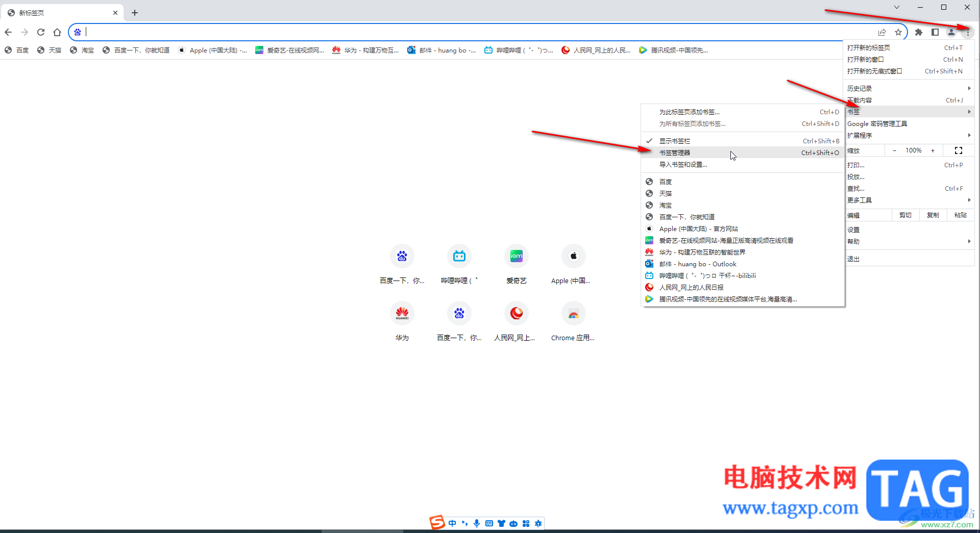Open 爱奇艺 entry in bookmark submenu
The height and width of the screenshot is (533, 980).
(743, 240)
